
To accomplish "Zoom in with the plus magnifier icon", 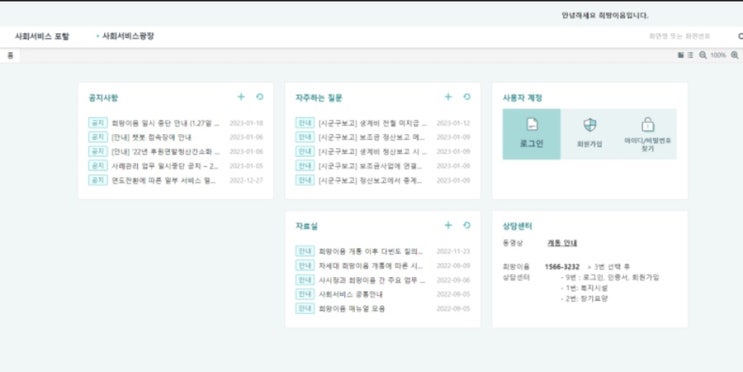I will pyautogui.click(x=734, y=55).
